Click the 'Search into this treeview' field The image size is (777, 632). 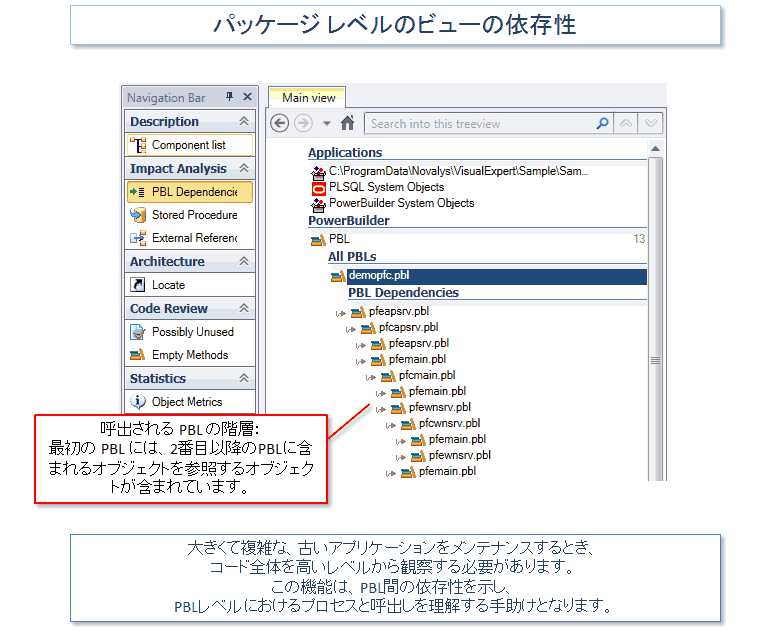pyautogui.click(x=480, y=124)
